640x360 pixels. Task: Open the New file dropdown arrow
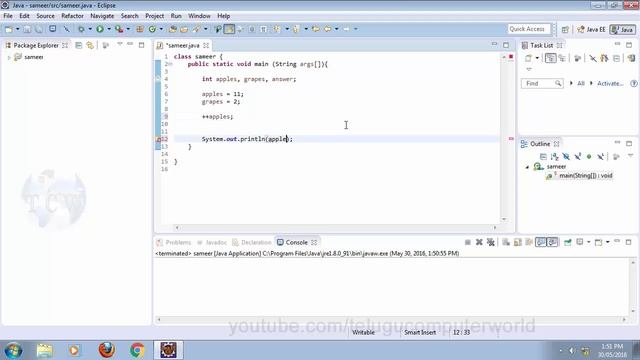tap(18, 29)
